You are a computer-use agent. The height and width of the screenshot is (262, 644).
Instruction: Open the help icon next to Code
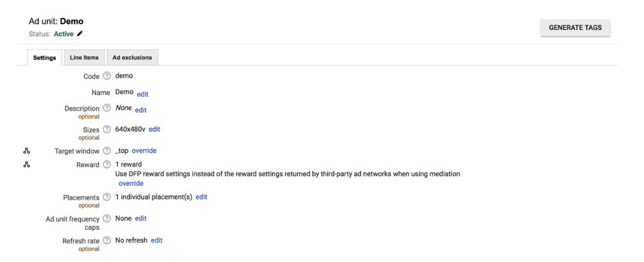[x=106, y=76]
